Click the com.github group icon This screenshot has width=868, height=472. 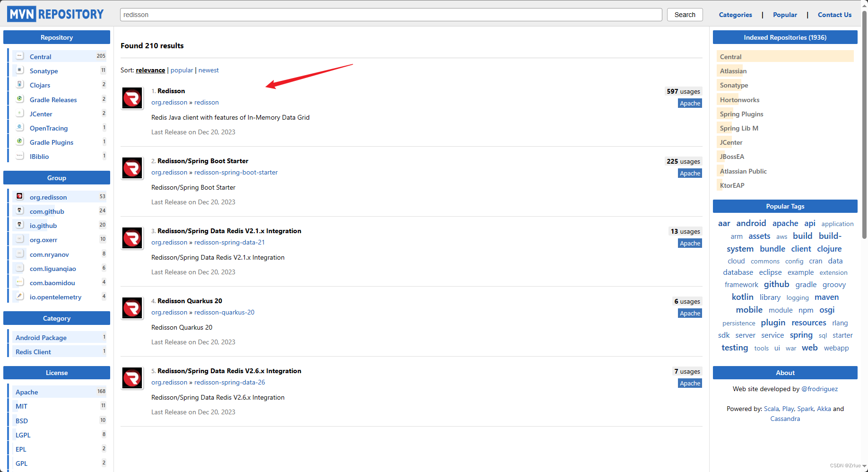pyautogui.click(x=20, y=210)
